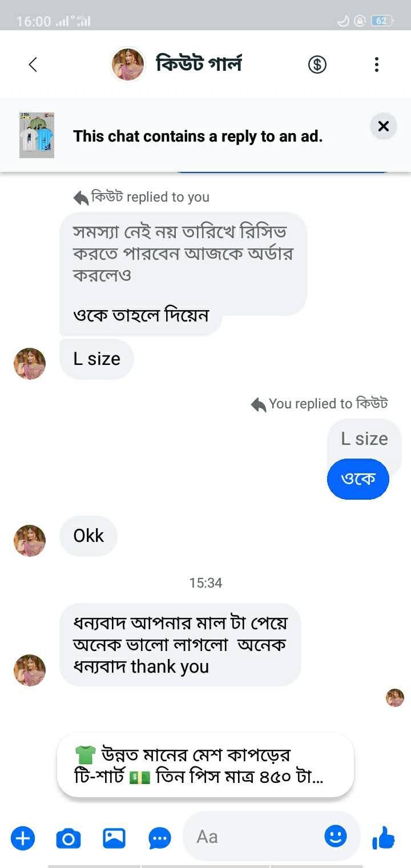Focus the Aa message input field
The image size is (411, 868).
[257, 837]
